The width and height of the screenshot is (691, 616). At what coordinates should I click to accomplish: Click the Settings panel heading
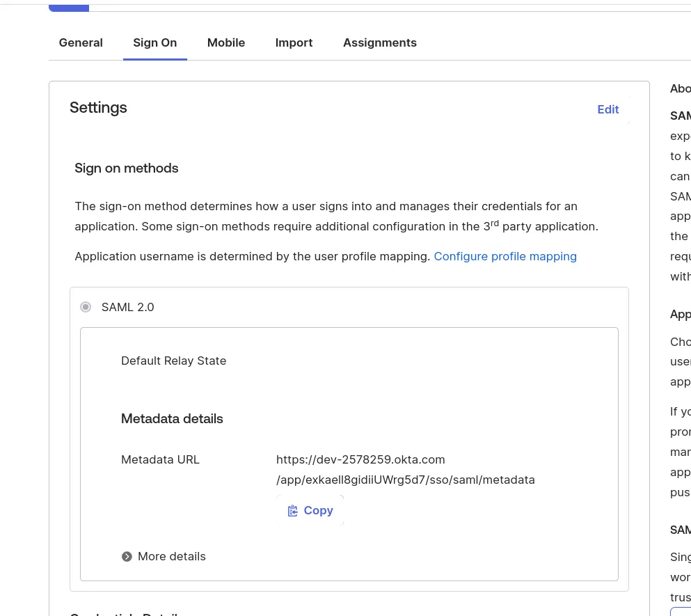pyautogui.click(x=98, y=108)
